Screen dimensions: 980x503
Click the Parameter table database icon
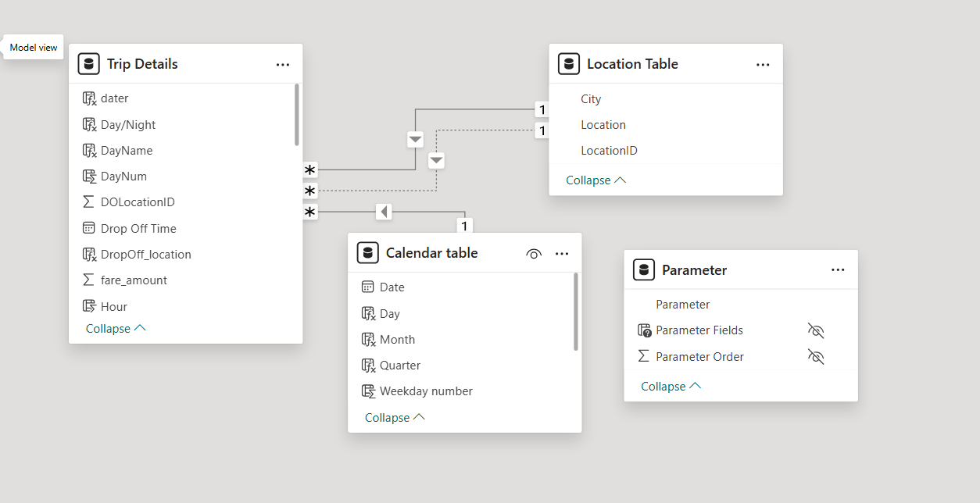(x=643, y=270)
